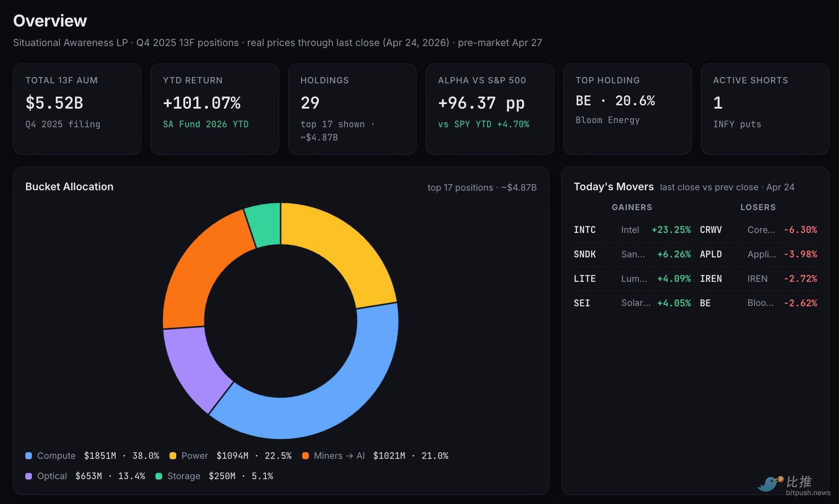The width and height of the screenshot is (839, 504).
Task: Click the "+101.07%" YTD return value
Action: tap(202, 103)
